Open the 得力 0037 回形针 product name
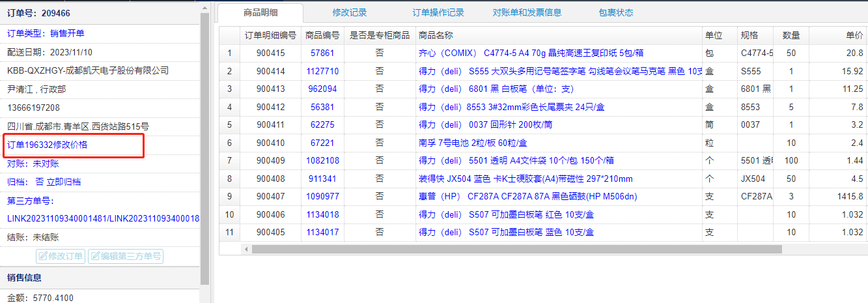This screenshot has height=303, width=868. coord(485,124)
